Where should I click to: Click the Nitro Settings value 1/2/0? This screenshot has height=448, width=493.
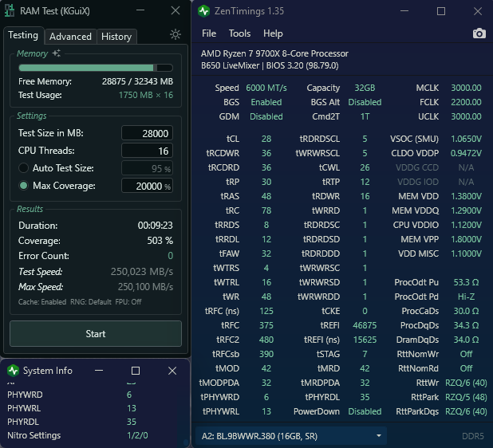pos(137,435)
